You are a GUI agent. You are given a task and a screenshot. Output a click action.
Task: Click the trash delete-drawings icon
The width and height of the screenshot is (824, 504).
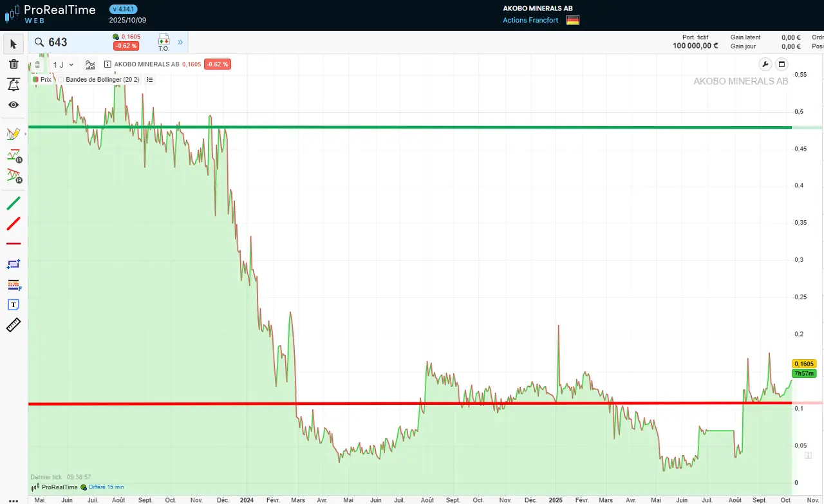[14, 64]
